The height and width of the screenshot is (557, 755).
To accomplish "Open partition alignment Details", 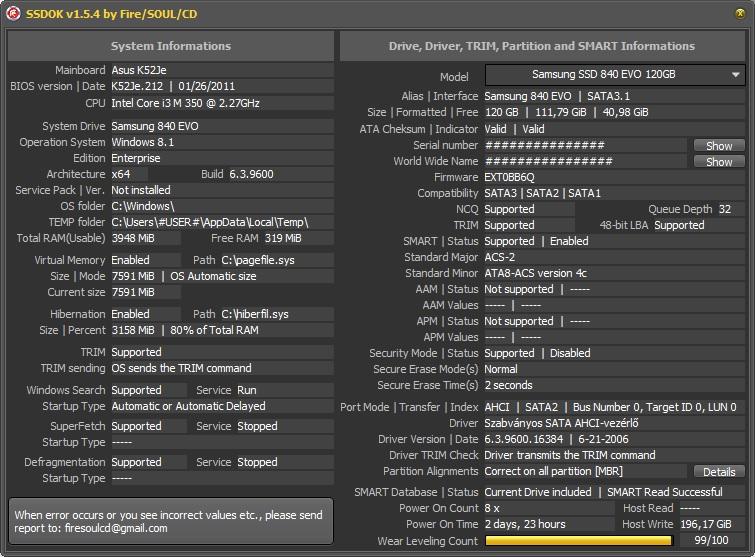I will [x=719, y=472].
